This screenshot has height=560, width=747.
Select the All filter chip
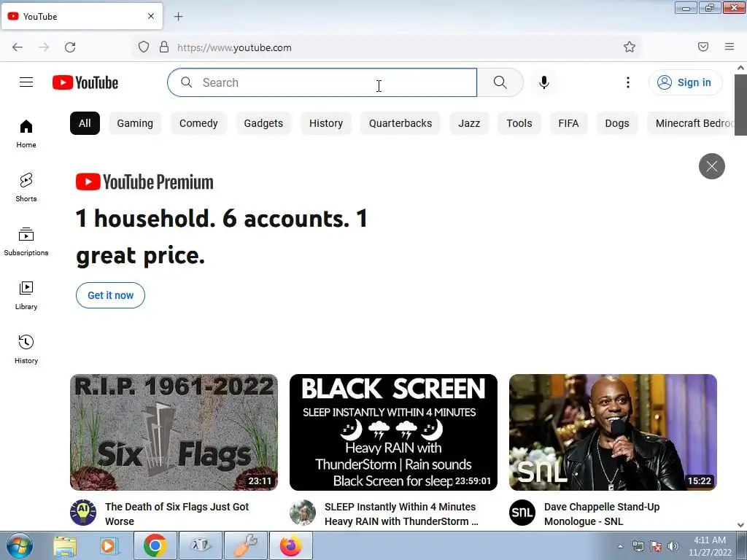coord(85,123)
